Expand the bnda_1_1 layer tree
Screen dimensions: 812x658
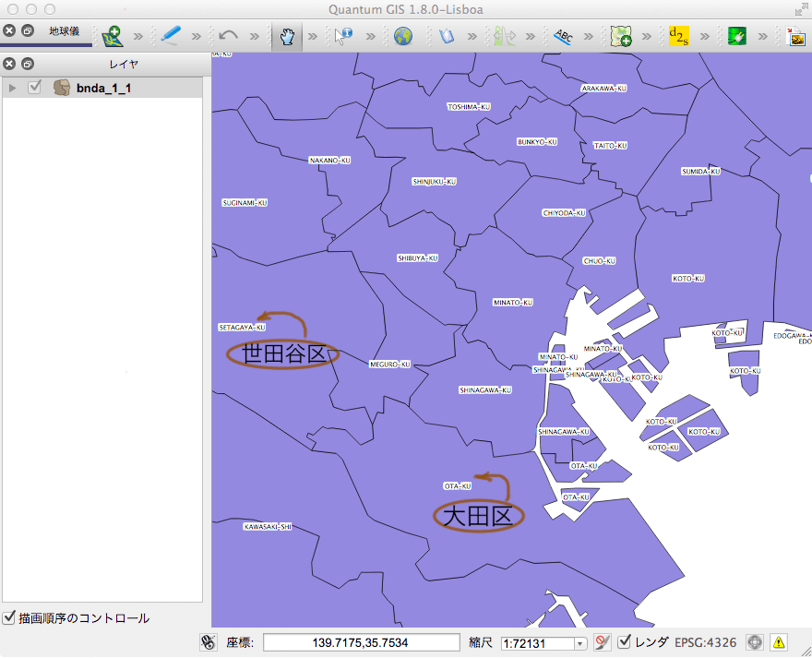point(12,87)
